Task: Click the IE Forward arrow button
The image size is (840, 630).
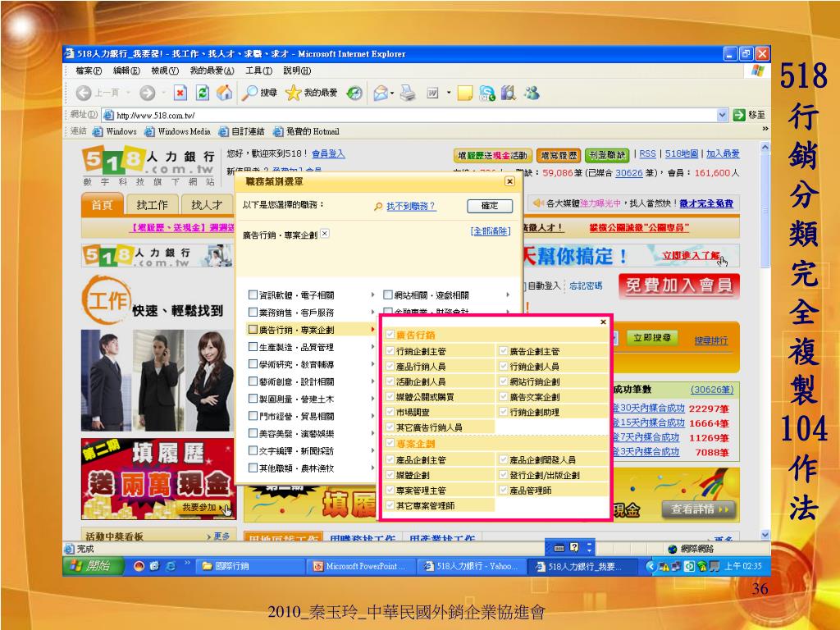Action: (148, 94)
